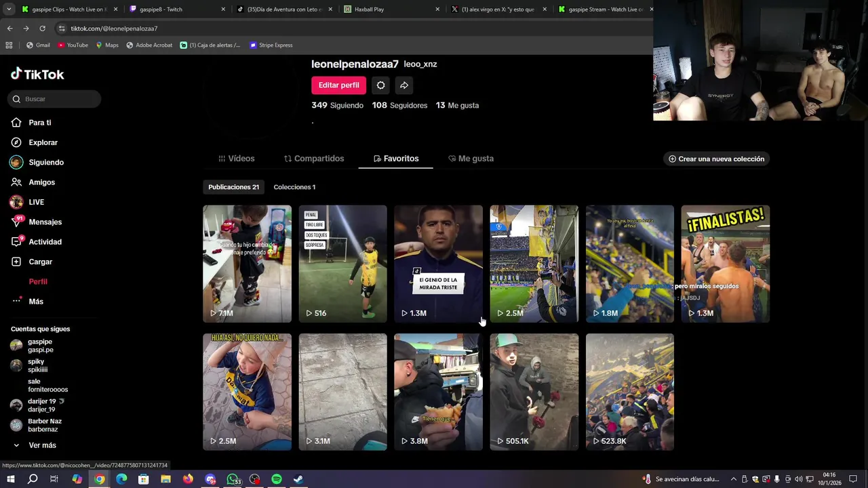Click the share profile arrow icon
The image size is (868, 488).
403,85
